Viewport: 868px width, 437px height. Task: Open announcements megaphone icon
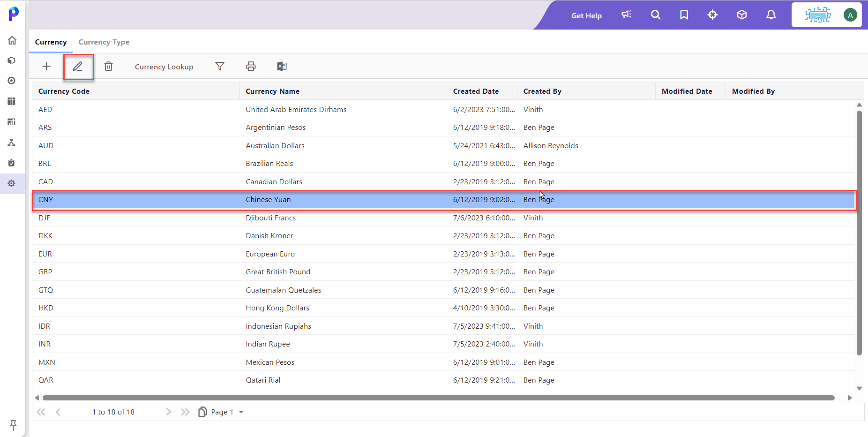[x=627, y=15]
